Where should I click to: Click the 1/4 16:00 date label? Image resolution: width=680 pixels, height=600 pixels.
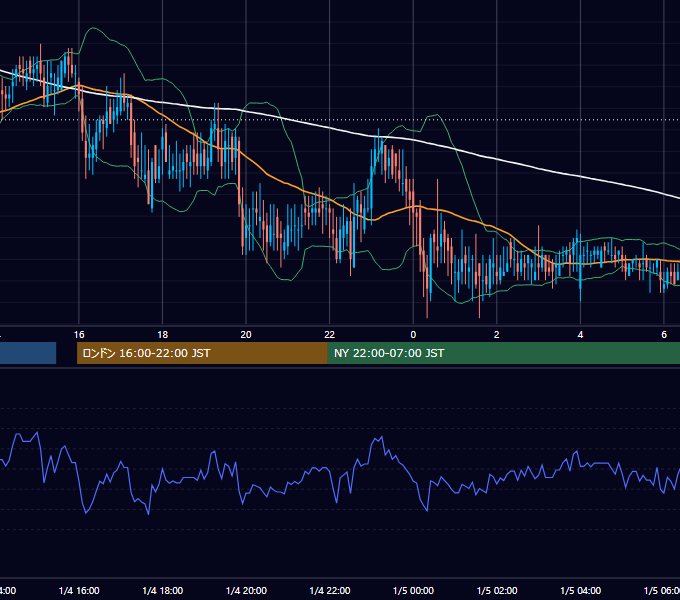(79, 590)
